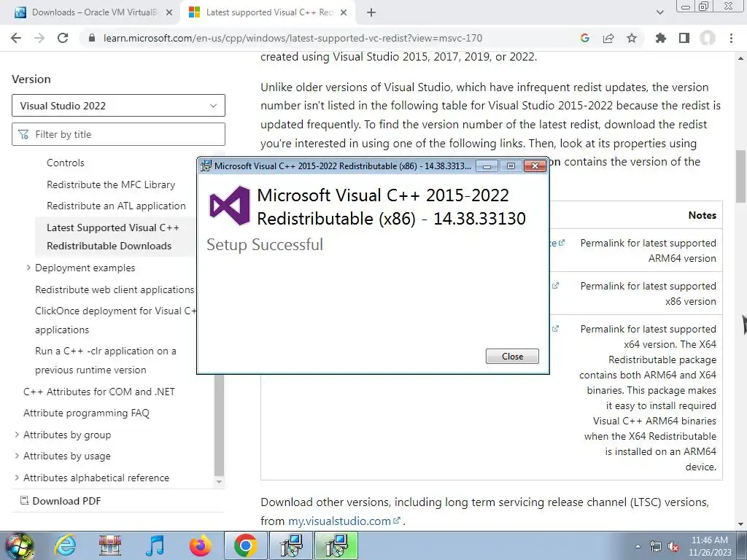Screen dimensions: 747x560
Task: Open the music note app on taskbar
Action: 155,545
